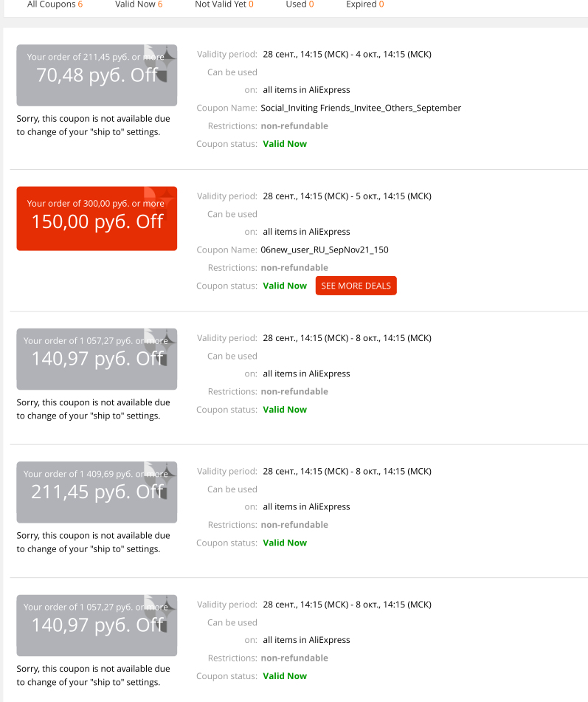
Task: Click the gray 70,48 руб. Off coupon
Action: tap(97, 75)
